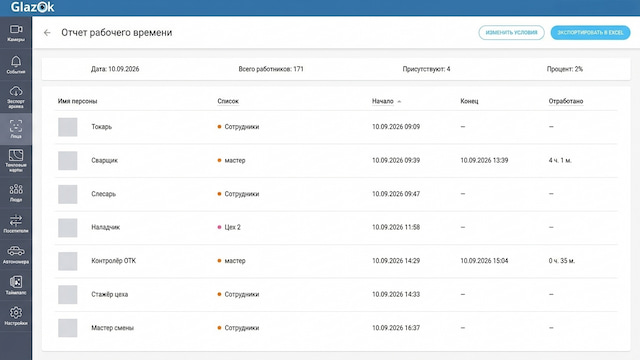Click the мастер list label in Сварщик row
This screenshot has height=360, width=640.
pyautogui.click(x=235, y=160)
